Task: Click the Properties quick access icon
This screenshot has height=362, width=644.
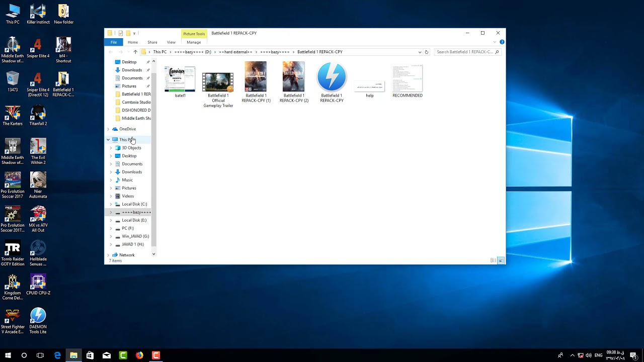Action: [x=120, y=33]
